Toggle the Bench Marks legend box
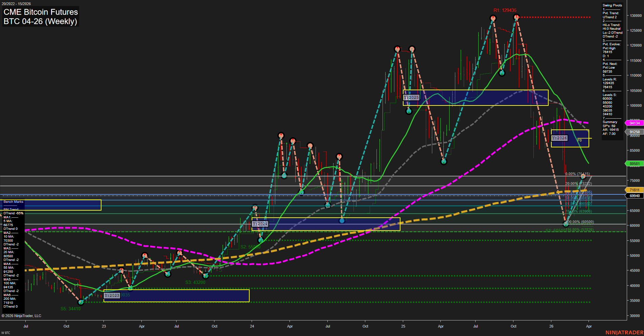644x336 pixels. [13, 201]
